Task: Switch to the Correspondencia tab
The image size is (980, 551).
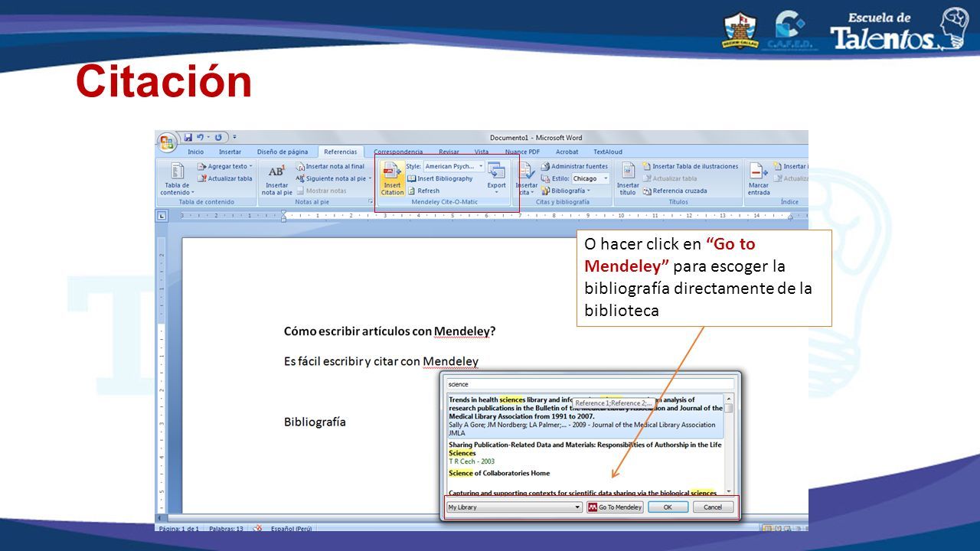Action: point(398,152)
